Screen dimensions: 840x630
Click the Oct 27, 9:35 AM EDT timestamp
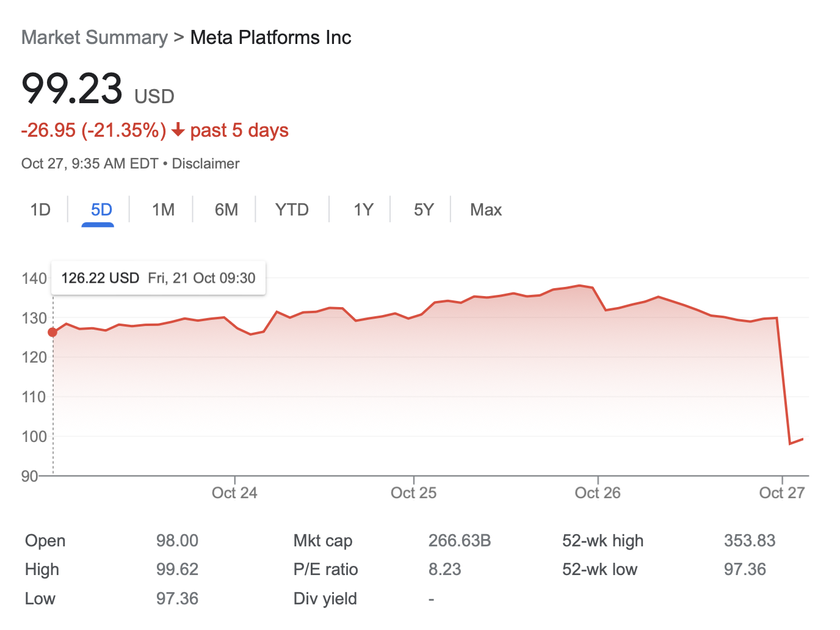pos(90,164)
